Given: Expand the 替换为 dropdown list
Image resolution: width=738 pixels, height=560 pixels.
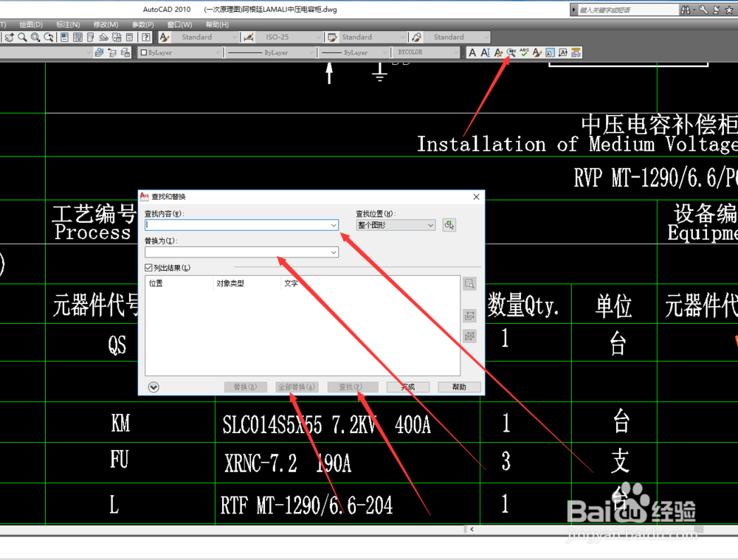Looking at the screenshot, I should (x=334, y=252).
